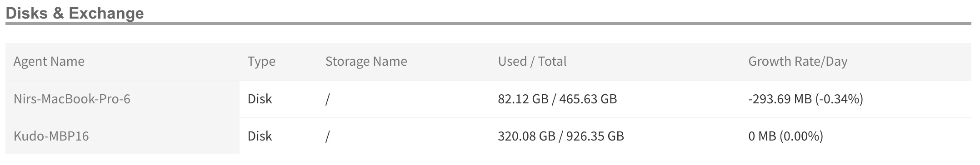Click the 320.08 GB / 926.35 GB usage value

pyautogui.click(x=561, y=136)
